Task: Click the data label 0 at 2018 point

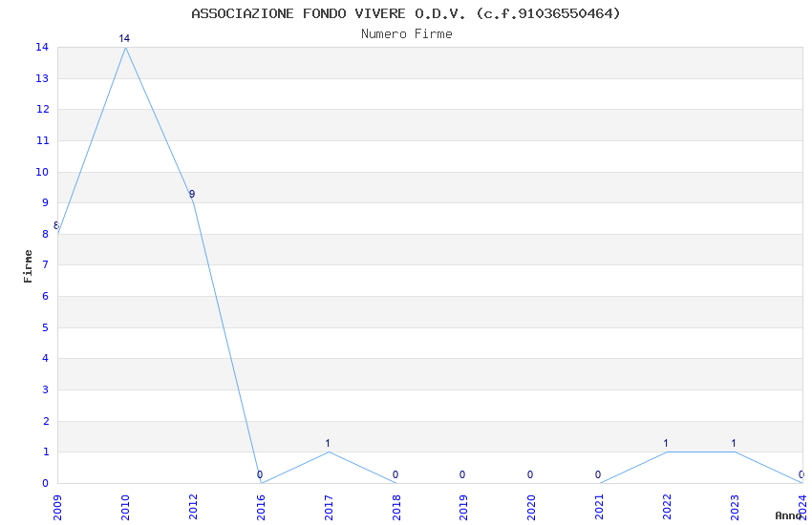Action: tap(395, 474)
